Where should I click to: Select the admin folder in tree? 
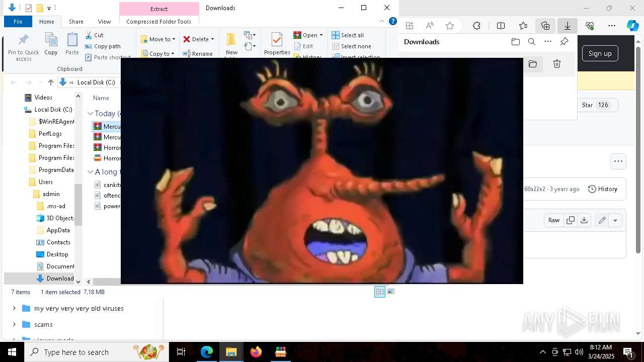click(51, 194)
